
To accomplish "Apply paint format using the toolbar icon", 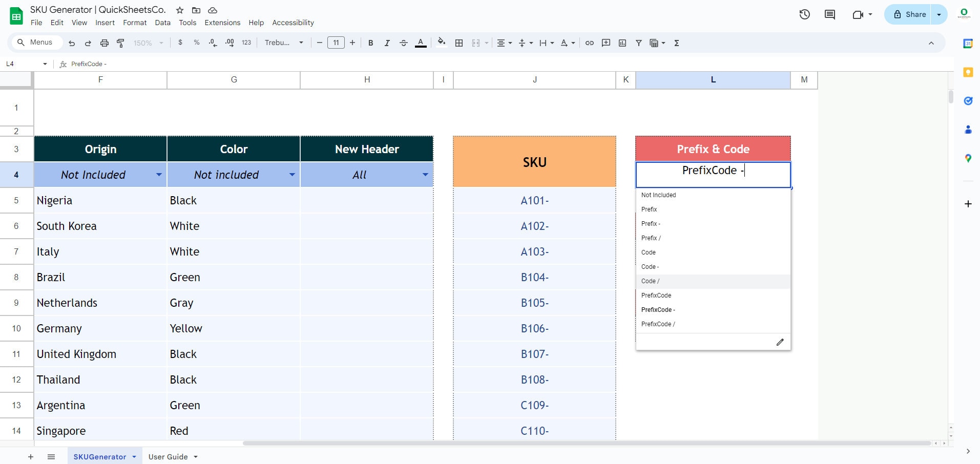I will point(120,43).
